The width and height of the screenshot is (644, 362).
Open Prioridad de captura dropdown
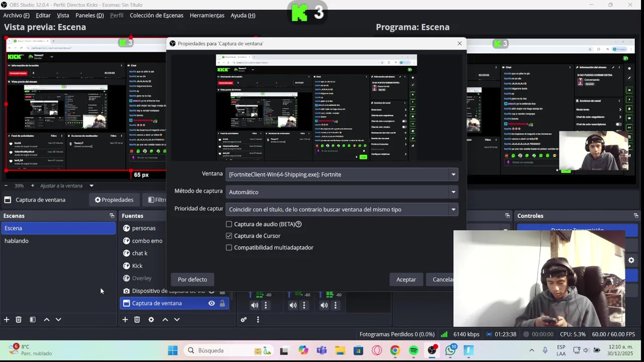click(342, 209)
